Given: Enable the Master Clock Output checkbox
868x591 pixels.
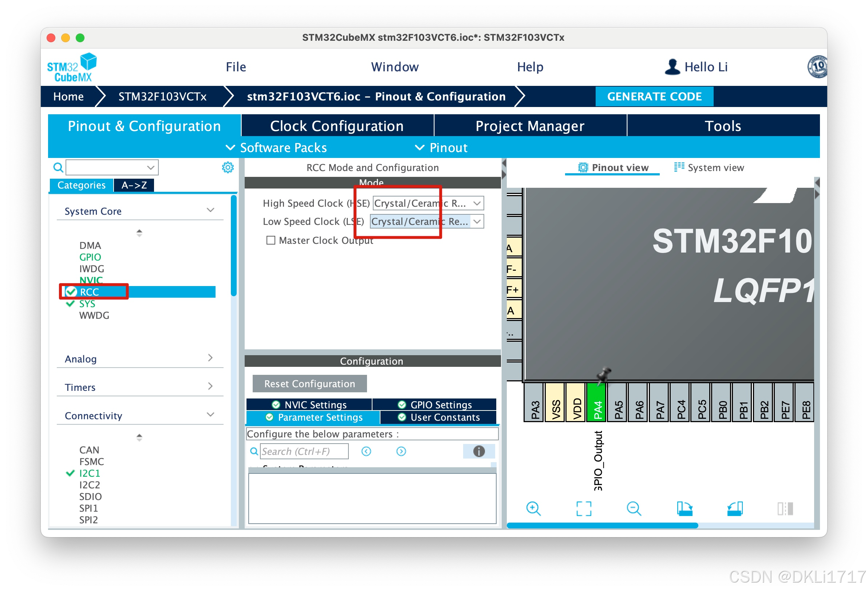Looking at the screenshot, I should pyautogui.click(x=271, y=240).
